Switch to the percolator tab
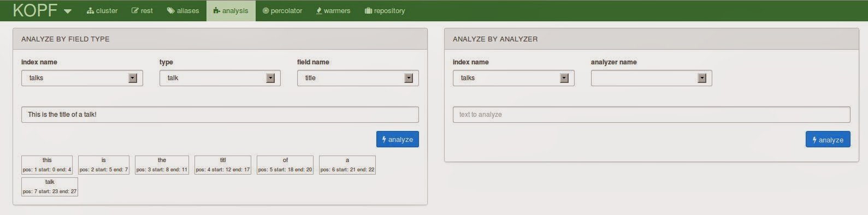This screenshot has width=868, height=215. point(282,10)
